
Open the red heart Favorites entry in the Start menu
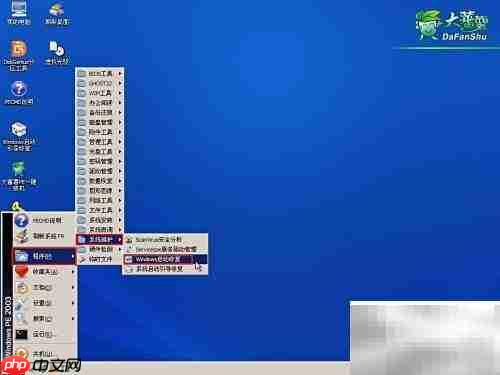tap(44, 272)
